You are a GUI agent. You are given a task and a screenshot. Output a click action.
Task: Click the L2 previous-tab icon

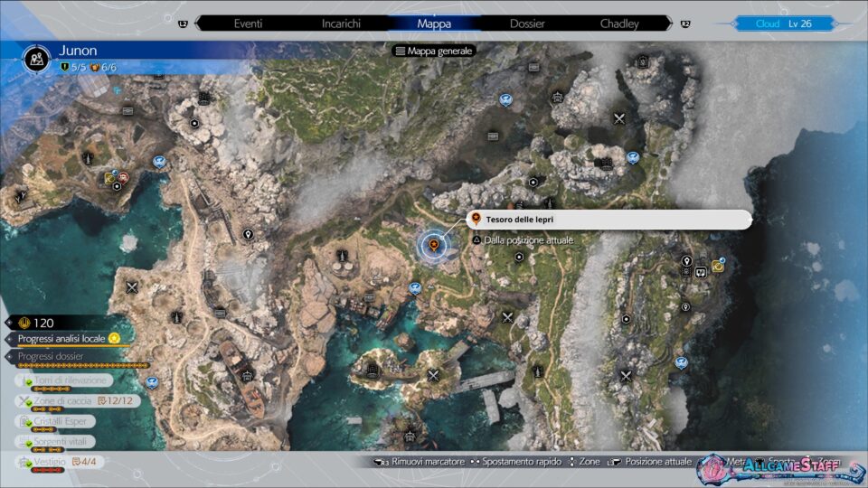click(x=183, y=23)
